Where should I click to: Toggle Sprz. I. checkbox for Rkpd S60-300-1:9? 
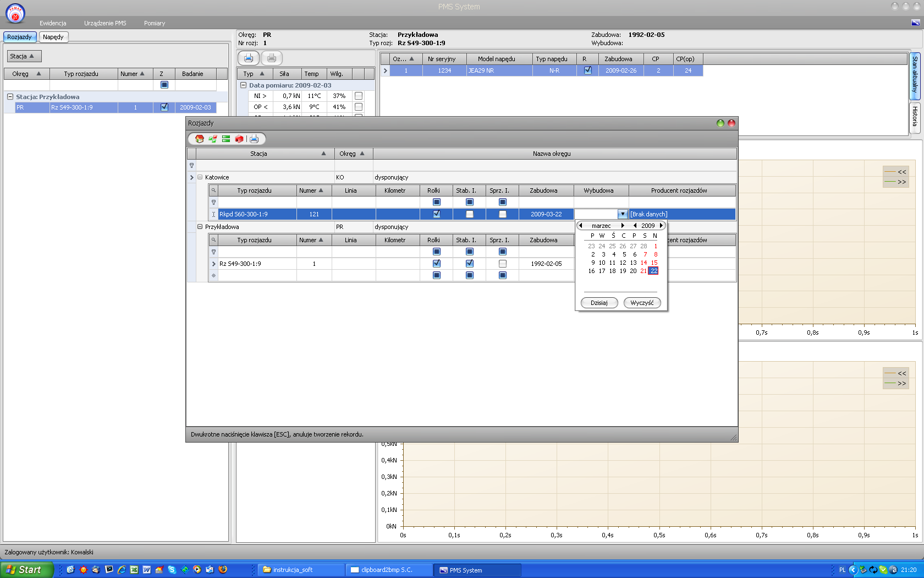(503, 214)
